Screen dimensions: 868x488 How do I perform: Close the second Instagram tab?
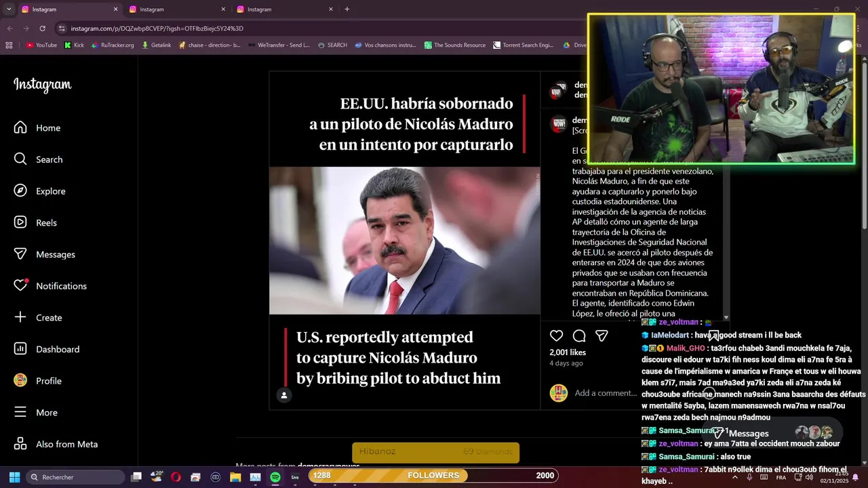point(223,9)
